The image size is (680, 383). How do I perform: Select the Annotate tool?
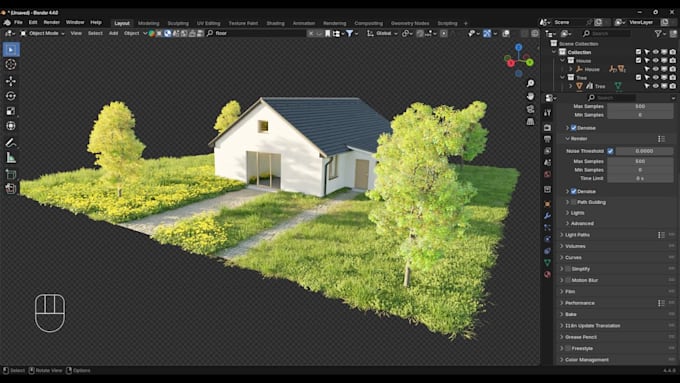coord(11,142)
